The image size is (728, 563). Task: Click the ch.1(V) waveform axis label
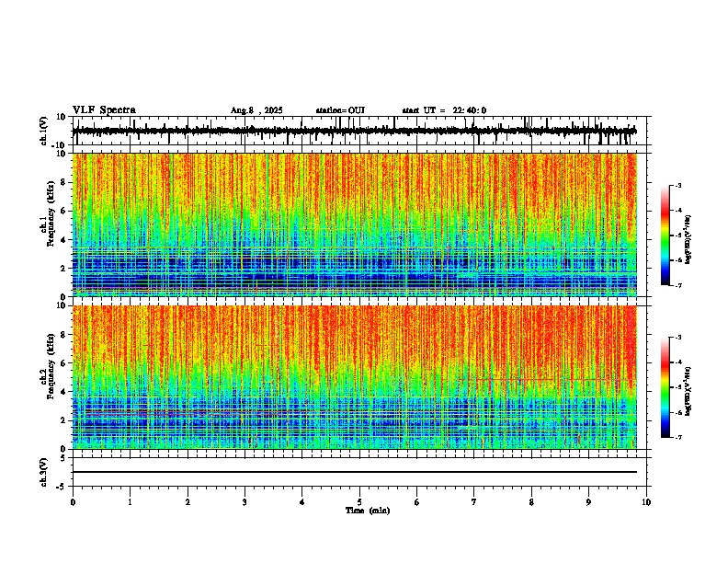(43, 131)
